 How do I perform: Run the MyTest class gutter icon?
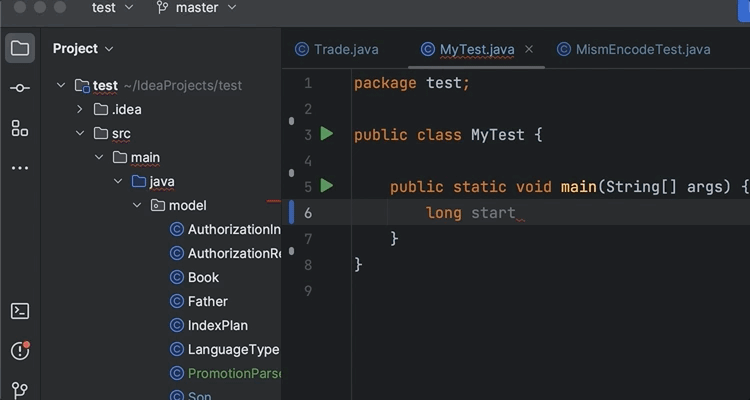326,134
